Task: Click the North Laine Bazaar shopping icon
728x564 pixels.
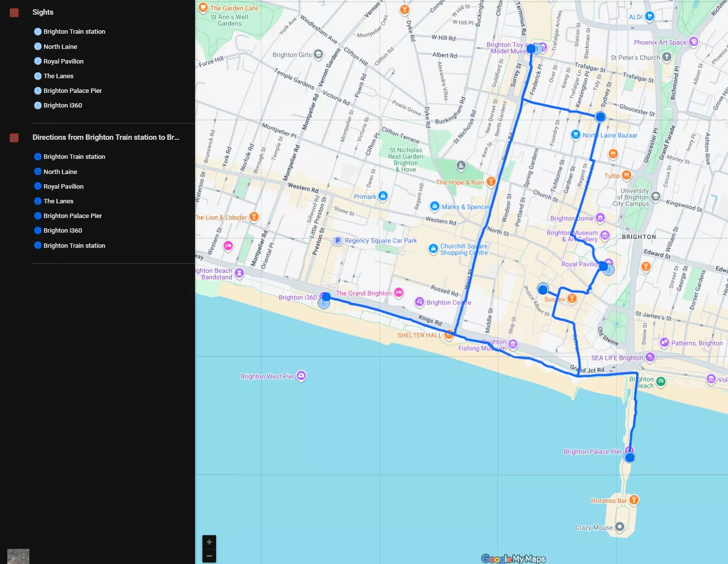Action: [576, 134]
